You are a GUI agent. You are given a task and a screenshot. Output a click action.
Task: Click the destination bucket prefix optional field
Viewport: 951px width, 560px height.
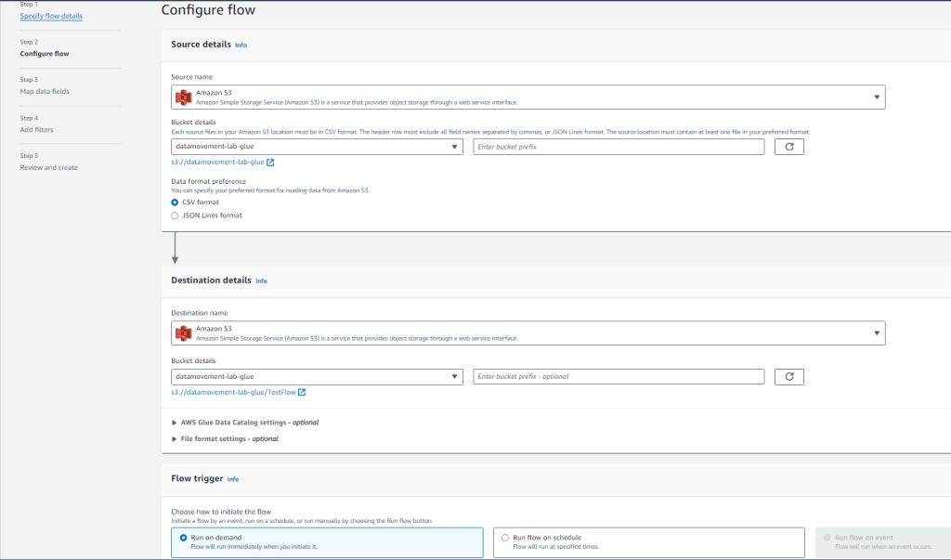click(617, 376)
